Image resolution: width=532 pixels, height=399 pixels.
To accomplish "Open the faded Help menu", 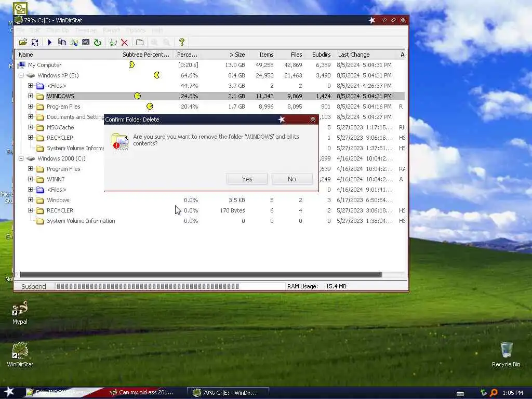I will tap(157, 31).
